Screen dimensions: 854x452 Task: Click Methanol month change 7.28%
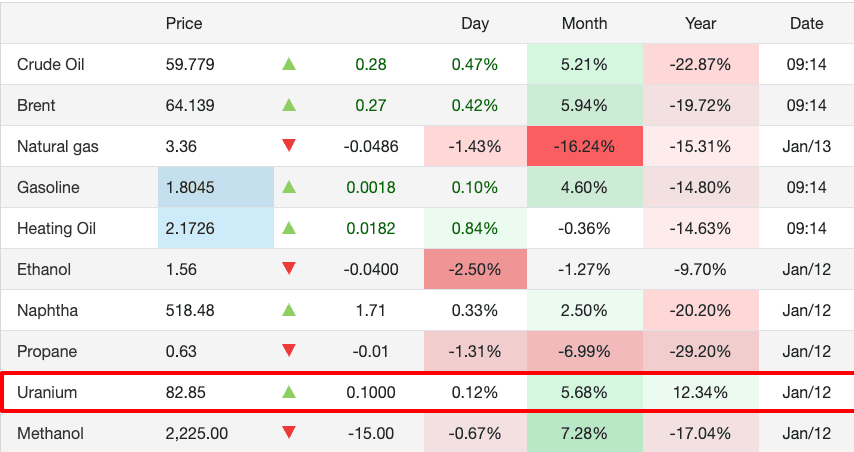coord(584,433)
